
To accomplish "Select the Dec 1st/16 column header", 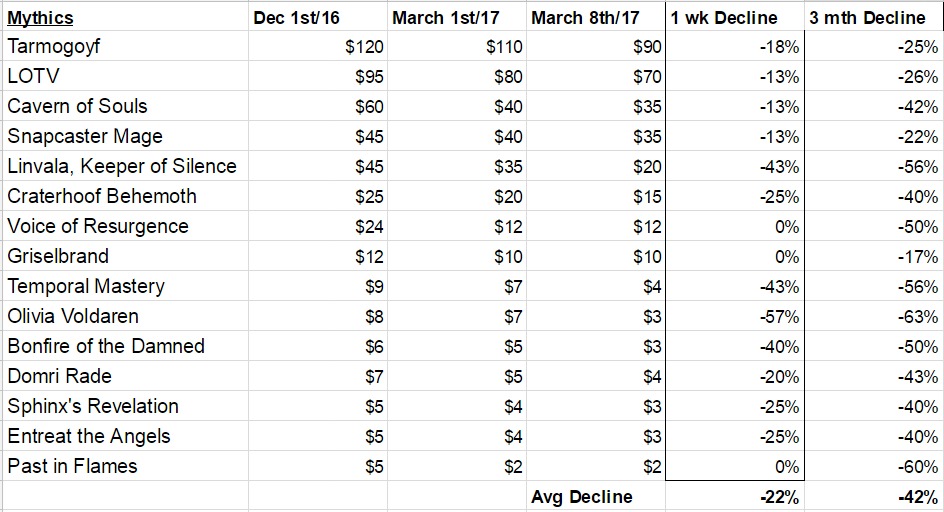I will (x=318, y=17).
